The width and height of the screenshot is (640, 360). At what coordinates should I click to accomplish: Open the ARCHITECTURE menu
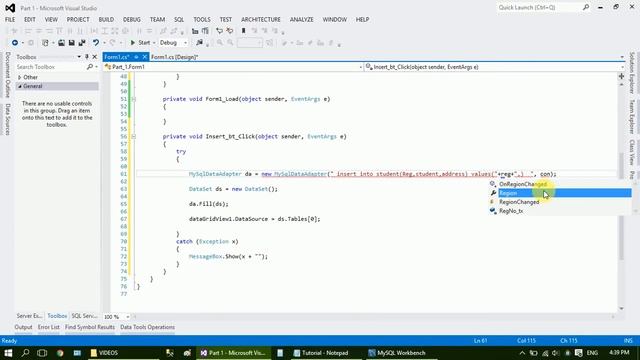point(261,19)
